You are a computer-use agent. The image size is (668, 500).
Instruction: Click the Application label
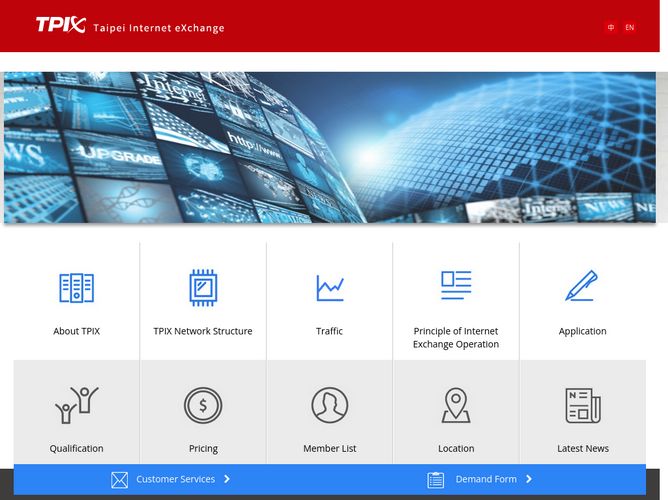pos(582,331)
